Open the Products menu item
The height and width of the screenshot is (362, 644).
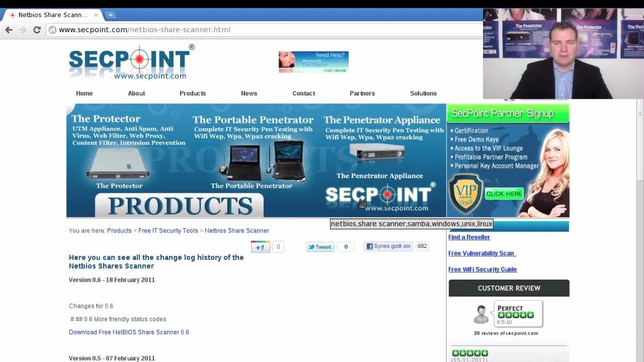coord(193,93)
